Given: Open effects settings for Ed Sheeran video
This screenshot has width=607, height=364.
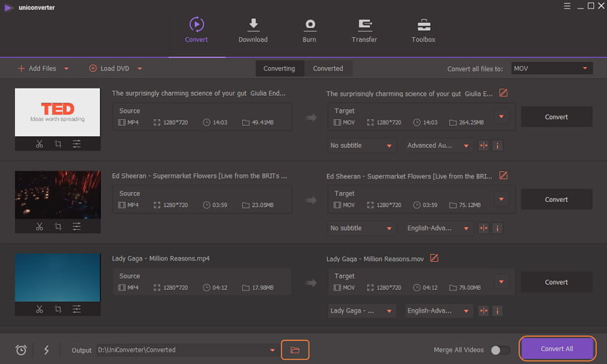Looking at the screenshot, I should pos(76,227).
